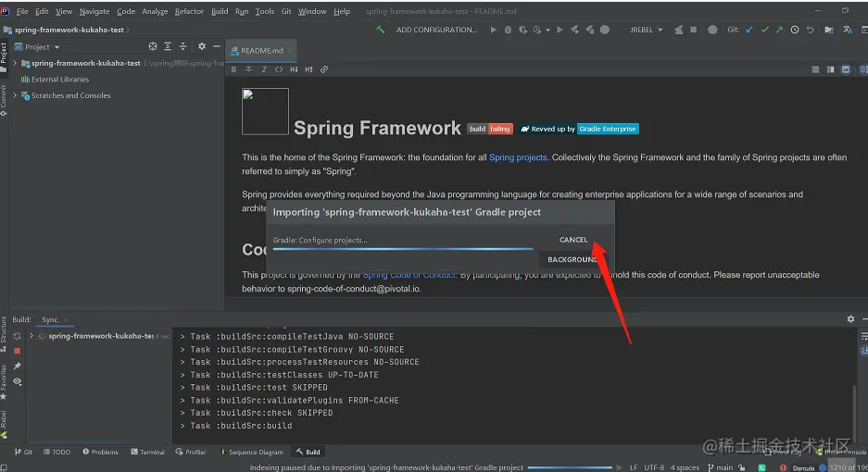Click the Reload Gradle sync icon
868x472 pixels.
point(18,336)
